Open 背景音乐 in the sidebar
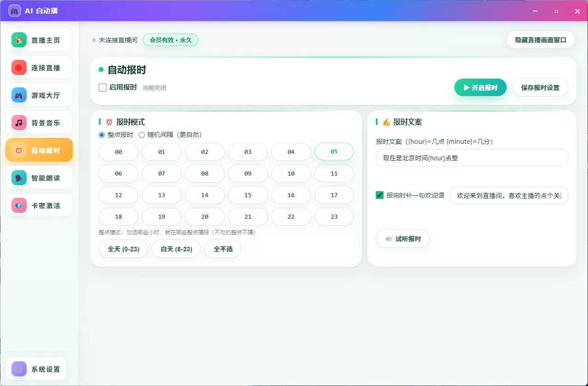The height and width of the screenshot is (386, 588). pos(39,123)
